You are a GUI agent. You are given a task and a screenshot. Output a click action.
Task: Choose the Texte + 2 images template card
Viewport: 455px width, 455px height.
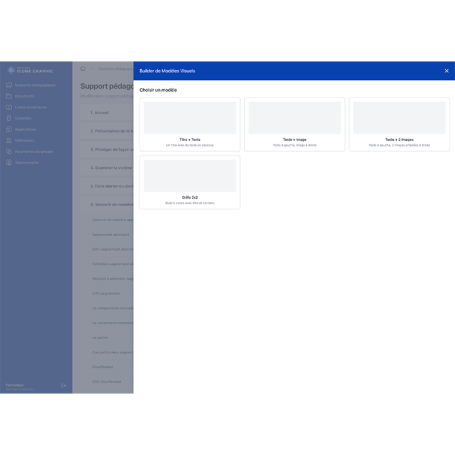(x=399, y=124)
